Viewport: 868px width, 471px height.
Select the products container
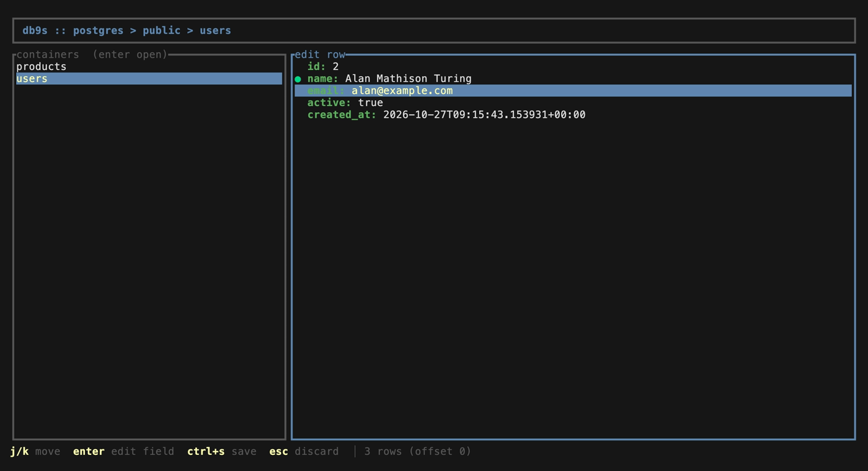149,66
